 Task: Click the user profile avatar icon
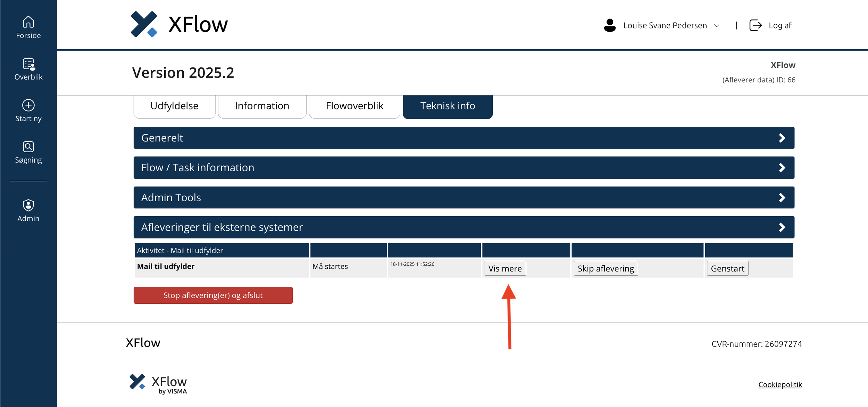610,25
